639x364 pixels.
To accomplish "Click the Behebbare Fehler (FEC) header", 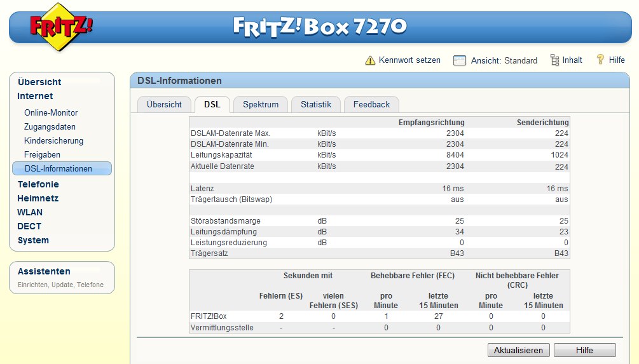I will [413, 276].
